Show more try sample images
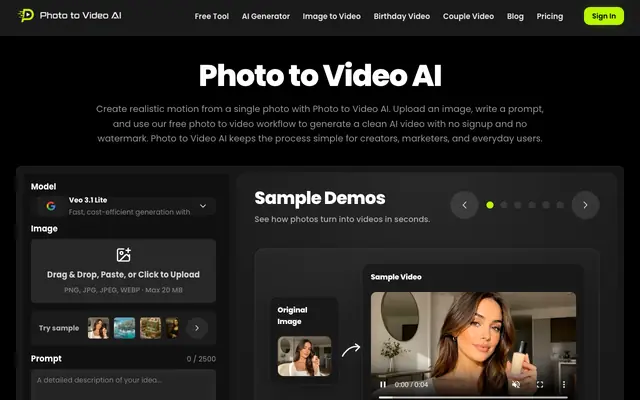Image resolution: width=640 pixels, height=400 pixels. pyautogui.click(x=197, y=328)
